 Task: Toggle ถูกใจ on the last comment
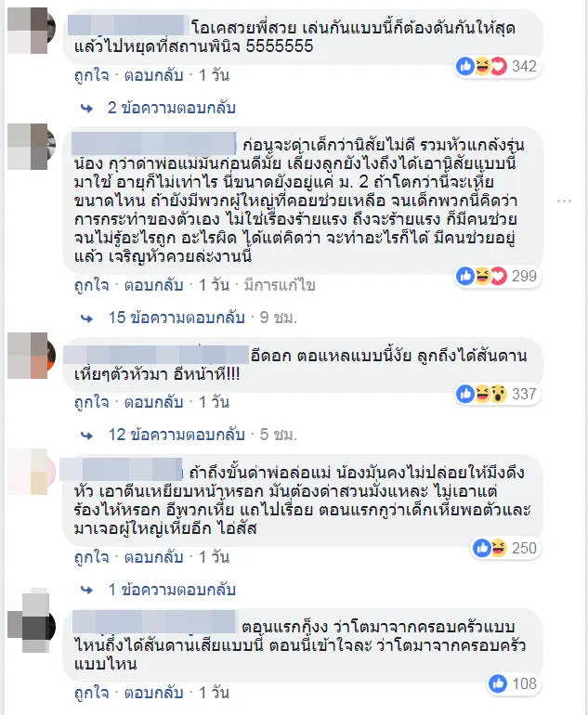tap(92, 694)
